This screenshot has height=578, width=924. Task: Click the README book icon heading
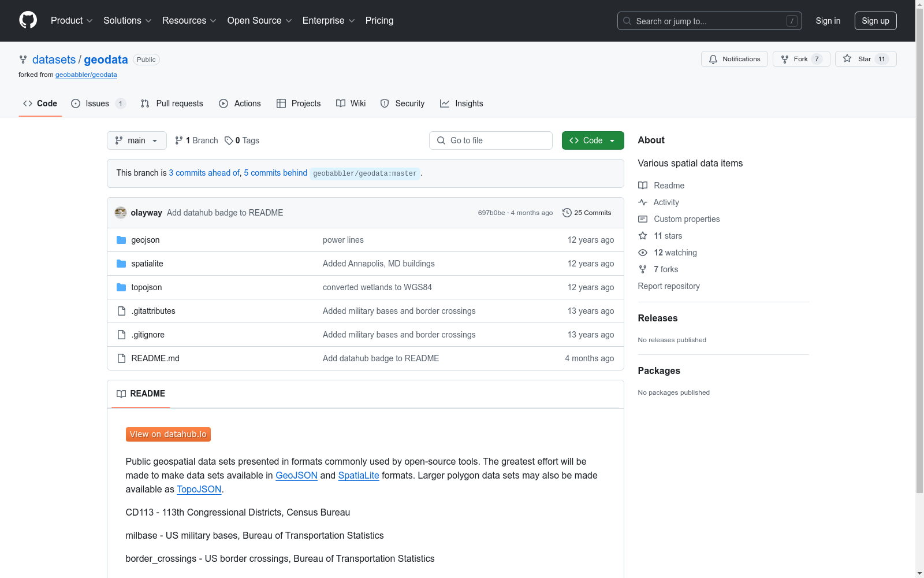point(121,394)
